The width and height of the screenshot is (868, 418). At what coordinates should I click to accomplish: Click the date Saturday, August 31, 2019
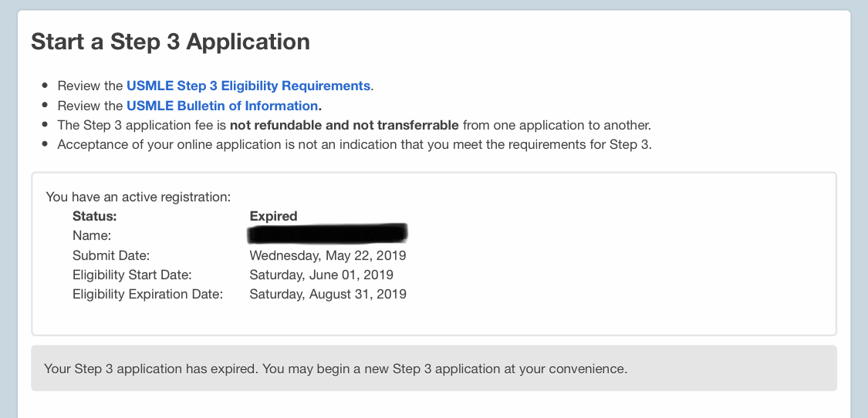tap(327, 294)
